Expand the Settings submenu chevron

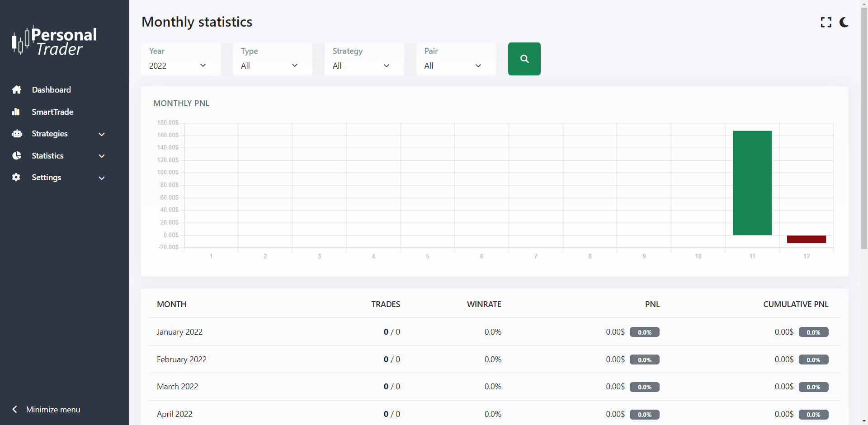click(x=102, y=178)
